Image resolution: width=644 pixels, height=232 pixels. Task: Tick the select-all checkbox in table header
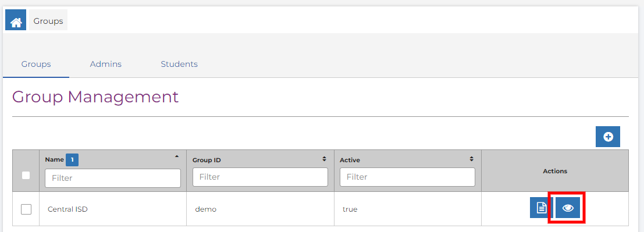(x=26, y=176)
